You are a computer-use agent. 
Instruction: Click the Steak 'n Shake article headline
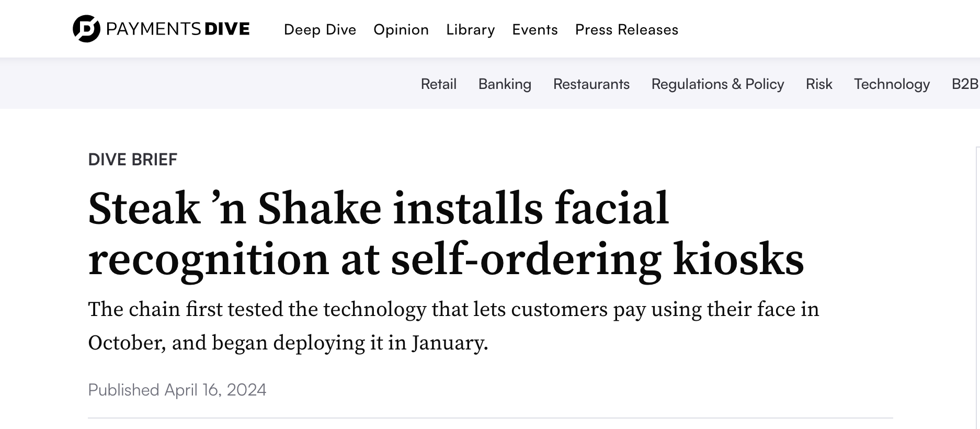point(446,234)
